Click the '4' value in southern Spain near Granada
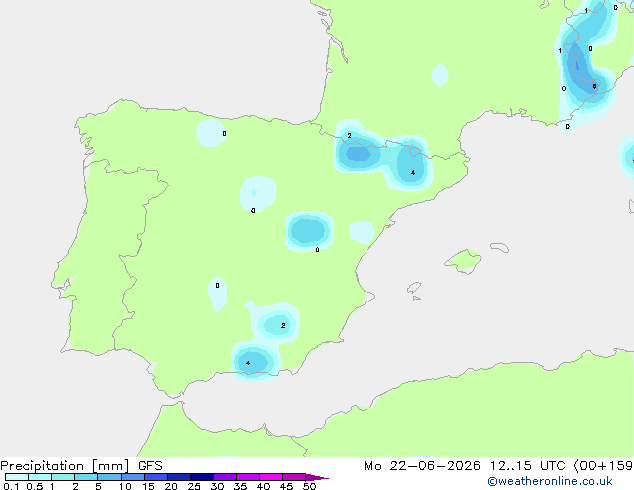The width and height of the screenshot is (634, 490). click(248, 363)
